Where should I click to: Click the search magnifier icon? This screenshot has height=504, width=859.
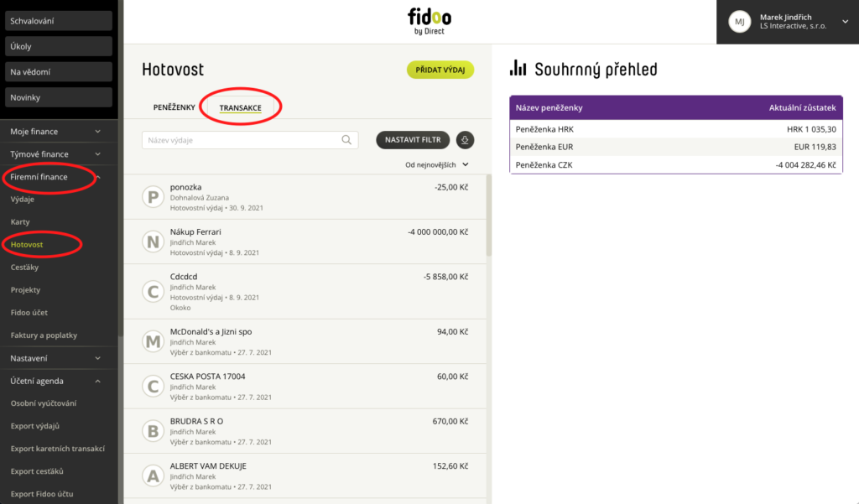click(x=346, y=140)
